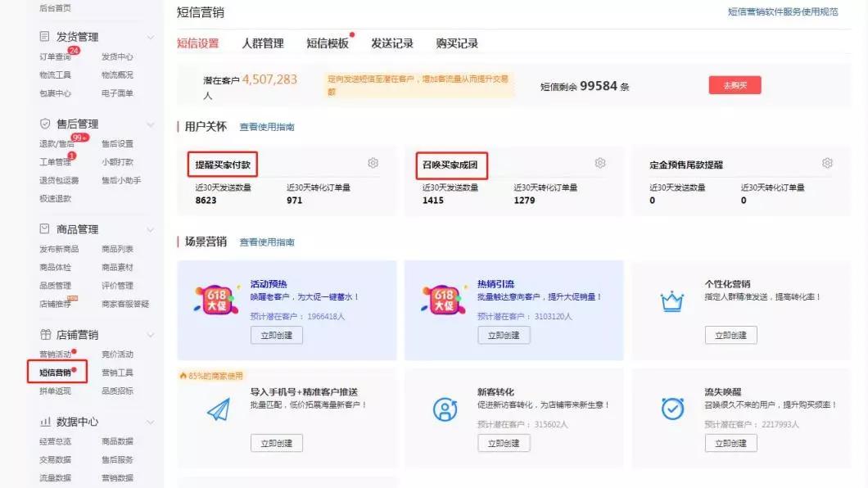
Task: Click the 618 badge icon on 活动预热 card
Action: click(x=216, y=300)
